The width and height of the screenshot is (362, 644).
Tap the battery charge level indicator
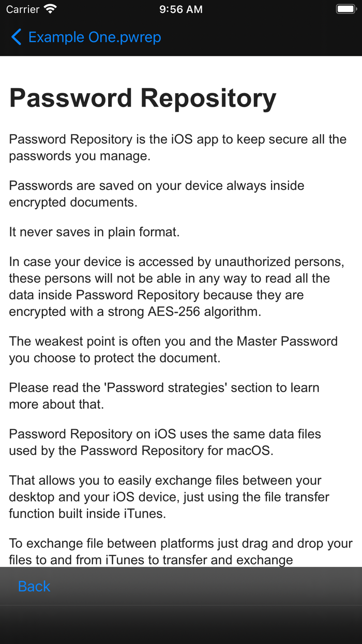click(x=345, y=8)
